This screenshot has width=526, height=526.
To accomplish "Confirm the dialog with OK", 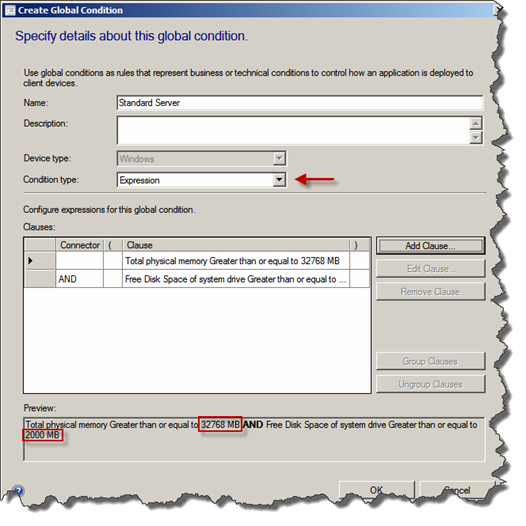I will (x=377, y=490).
